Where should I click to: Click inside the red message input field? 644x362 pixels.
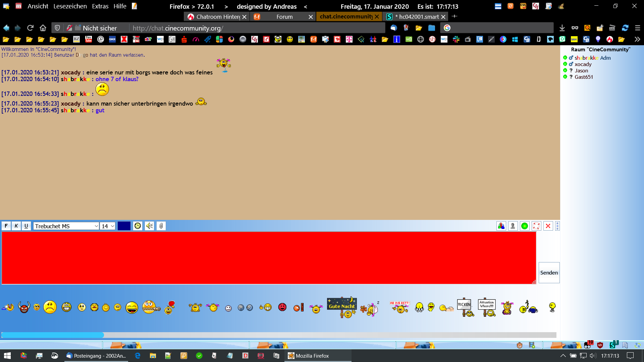coord(268,257)
